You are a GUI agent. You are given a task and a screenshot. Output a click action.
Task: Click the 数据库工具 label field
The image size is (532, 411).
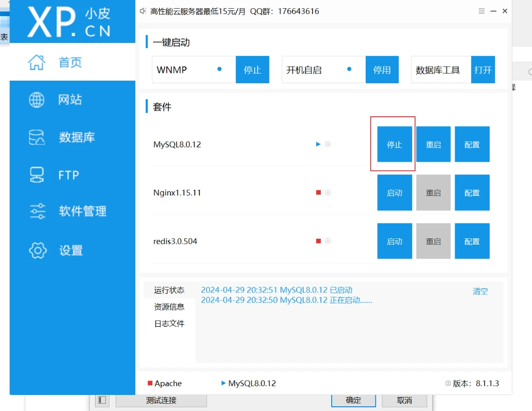(441, 70)
